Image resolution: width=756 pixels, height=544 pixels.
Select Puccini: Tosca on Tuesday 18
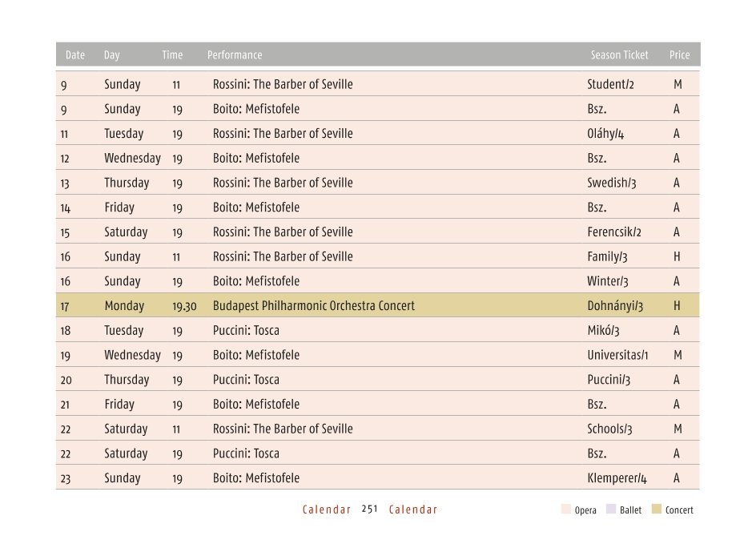pyautogui.click(x=246, y=330)
